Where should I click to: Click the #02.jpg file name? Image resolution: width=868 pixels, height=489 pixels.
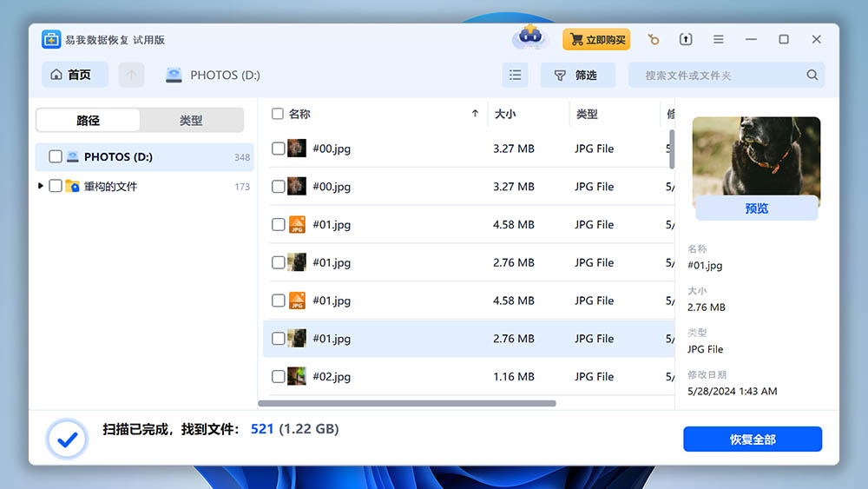[x=332, y=377]
